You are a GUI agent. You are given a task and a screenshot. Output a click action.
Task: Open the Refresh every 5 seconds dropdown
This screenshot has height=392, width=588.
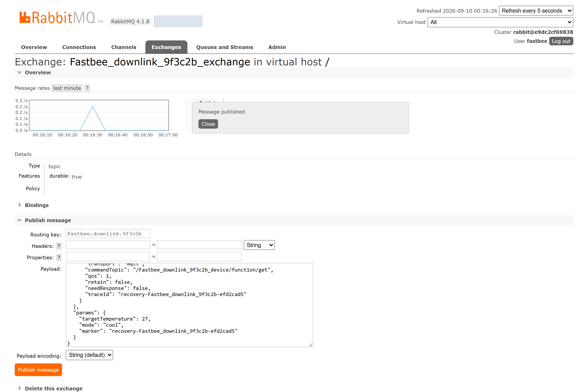click(x=536, y=11)
